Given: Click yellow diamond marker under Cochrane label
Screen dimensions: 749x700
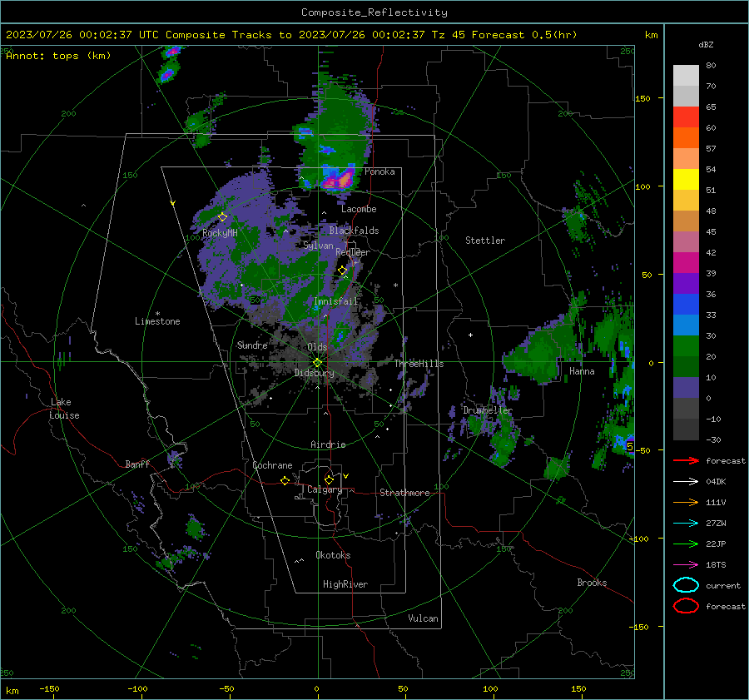Looking at the screenshot, I should (285, 481).
